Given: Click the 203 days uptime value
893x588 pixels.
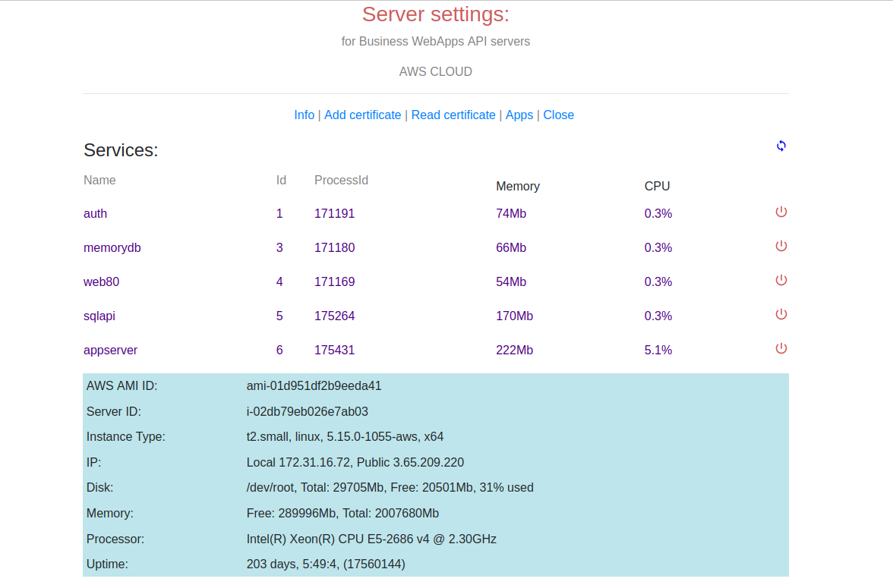Looking at the screenshot, I should click(326, 564).
